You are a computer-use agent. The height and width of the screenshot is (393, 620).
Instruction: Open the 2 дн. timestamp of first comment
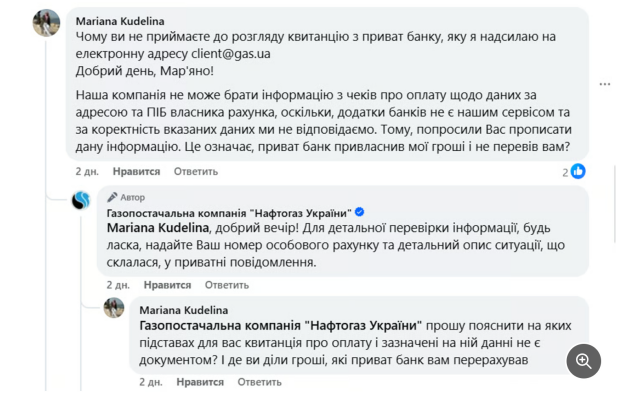click(87, 172)
